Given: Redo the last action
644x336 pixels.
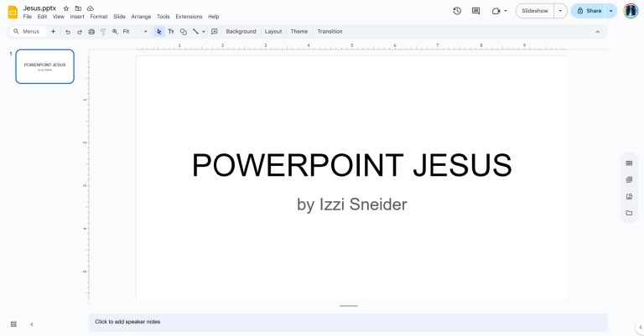Looking at the screenshot, I should [x=80, y=32].
